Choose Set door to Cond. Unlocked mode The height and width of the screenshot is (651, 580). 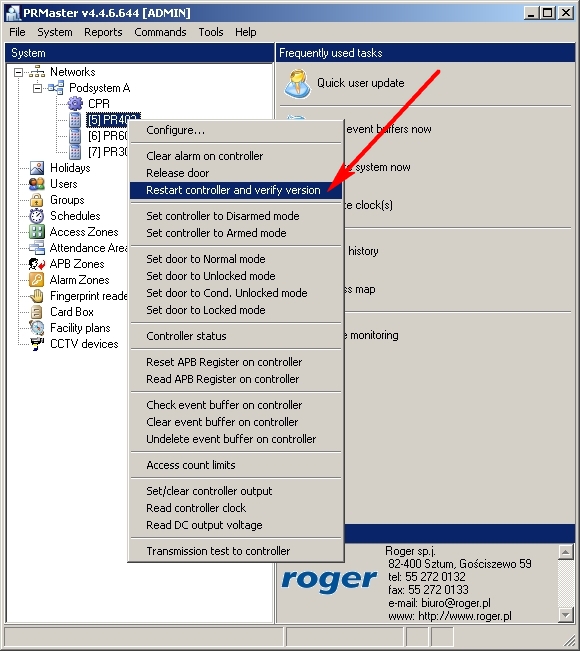tap(236, 293)
